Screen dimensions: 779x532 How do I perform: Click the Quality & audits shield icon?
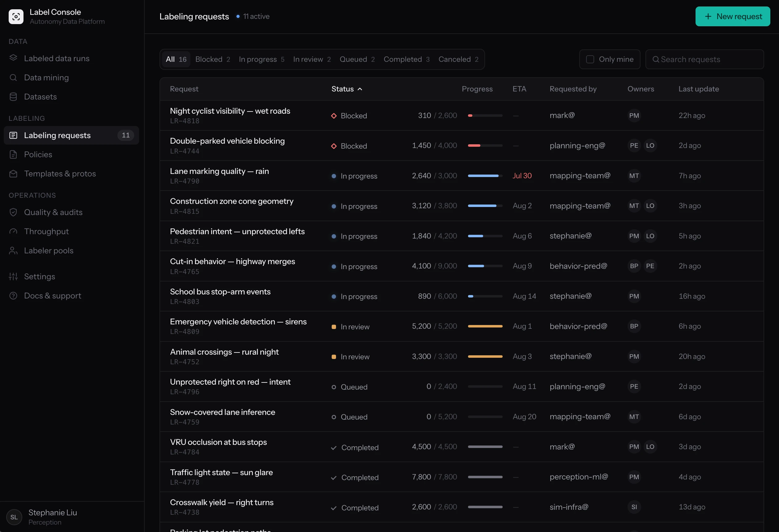(x=13, y=212)
